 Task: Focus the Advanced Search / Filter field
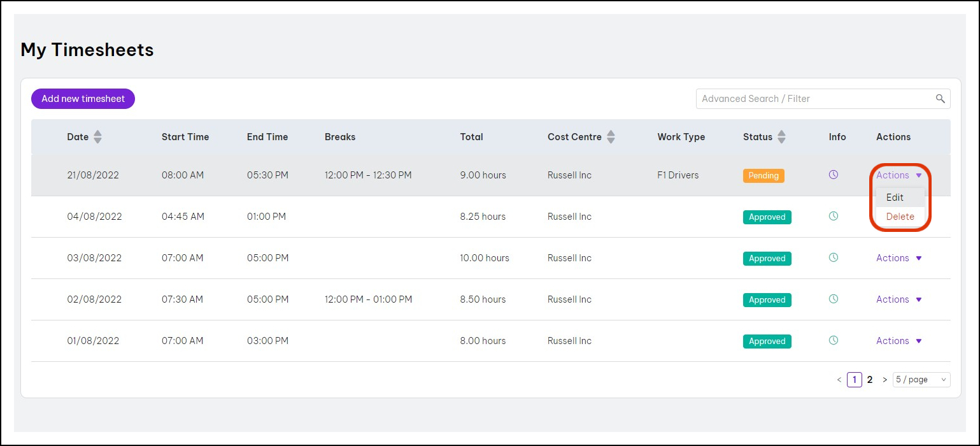815,99
